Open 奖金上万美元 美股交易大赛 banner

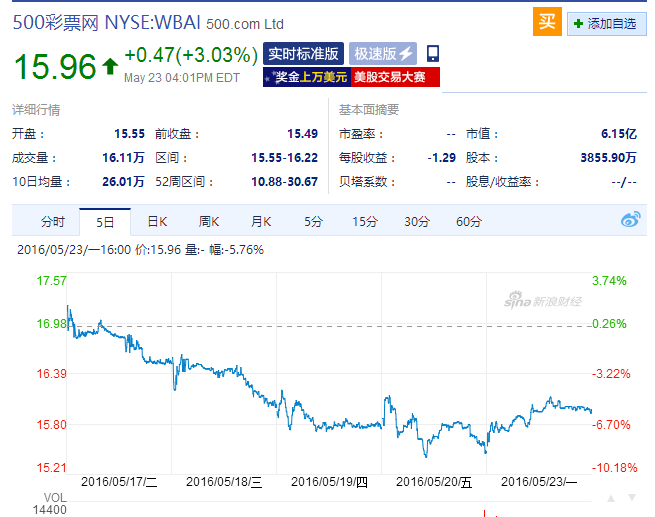click(351, 77)
